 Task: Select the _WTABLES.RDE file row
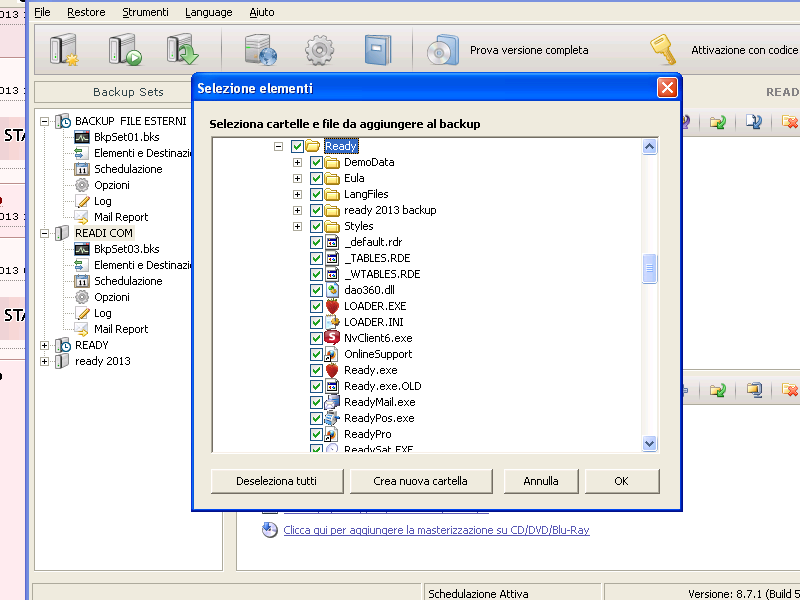(382, 274)
